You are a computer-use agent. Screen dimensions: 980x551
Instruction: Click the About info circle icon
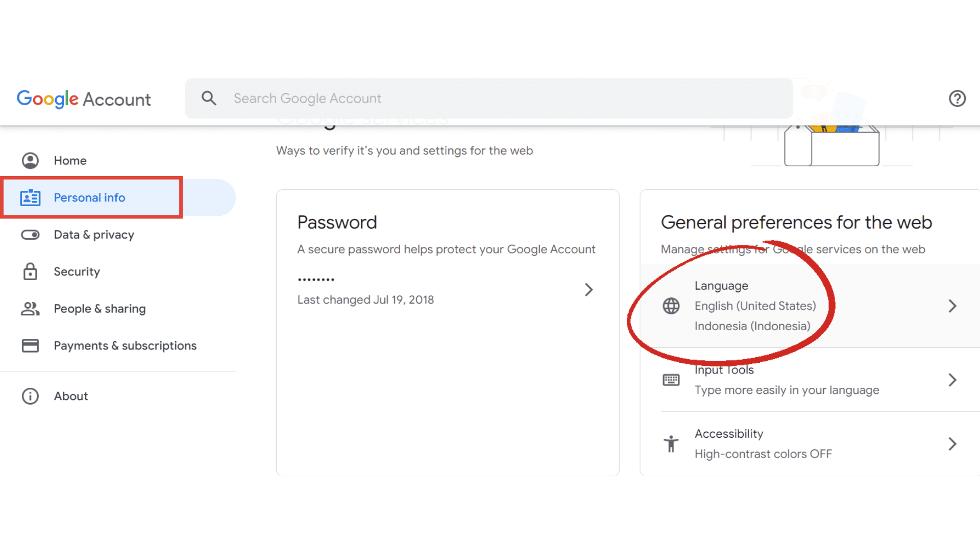30,396
